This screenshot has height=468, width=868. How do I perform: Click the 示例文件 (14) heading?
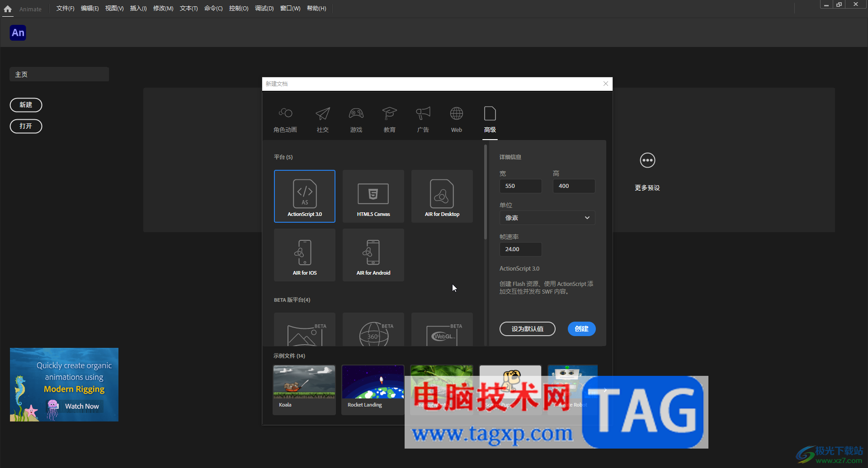[x=289, y=356]
